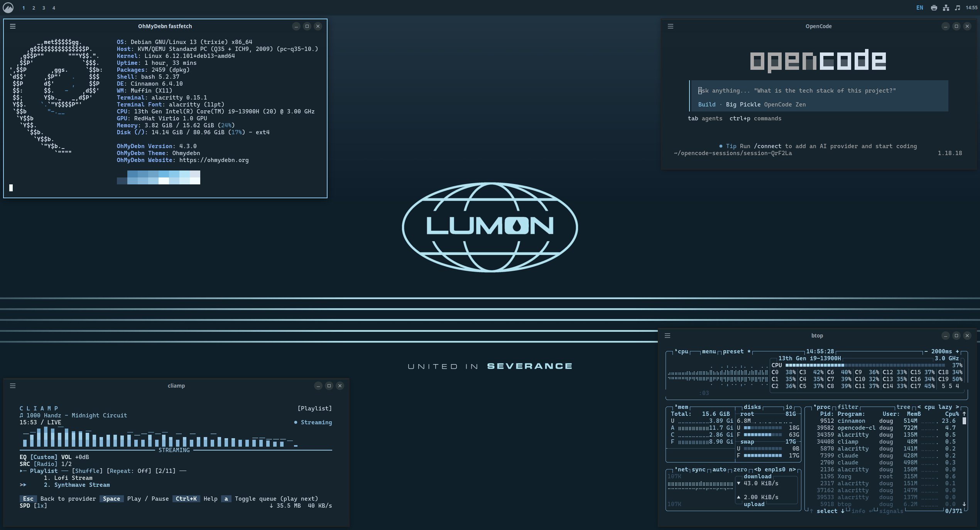Open the hamburger menu of OhMyDebn fastfetch window

tap(13, 26)
